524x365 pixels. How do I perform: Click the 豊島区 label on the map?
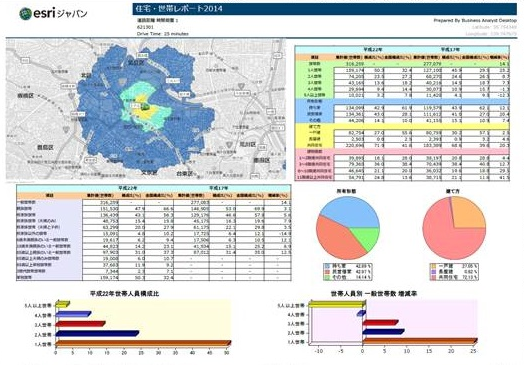click(x=45, y=147)
